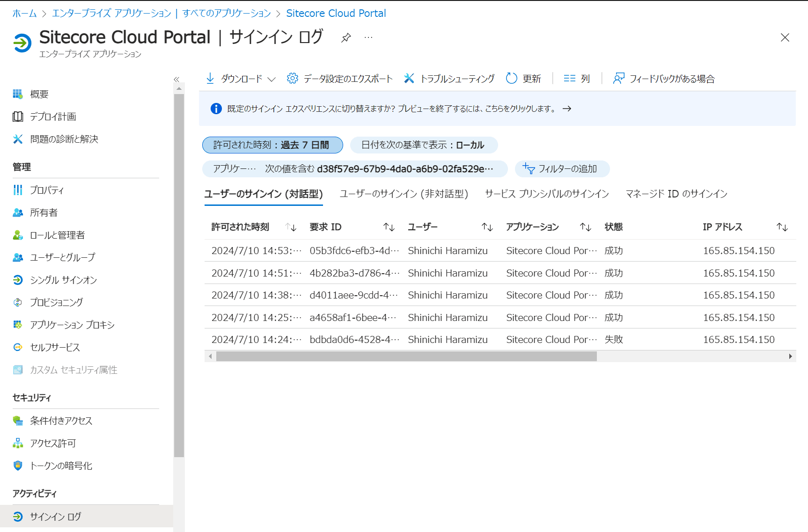Viewport: 808px width, 532px height.
Task: Open データ設定のエクスポート gear icon
Action: [293, 79]
